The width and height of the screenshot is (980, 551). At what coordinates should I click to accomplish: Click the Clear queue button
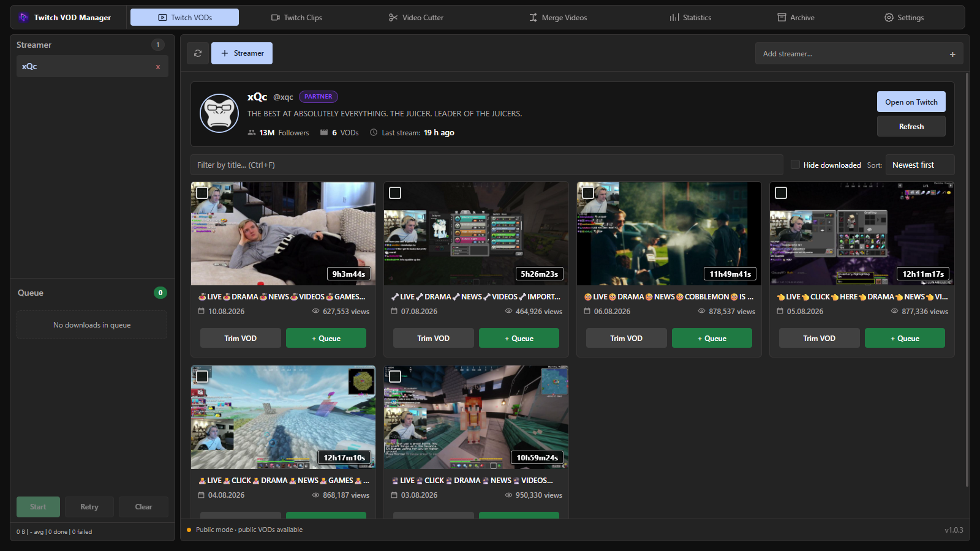click(143, 507)
